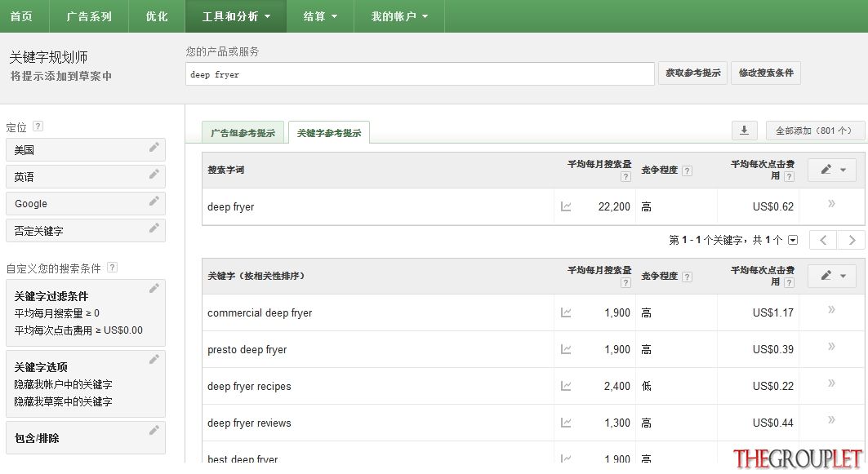This screenshot has height=474, width=868.
Task: Open the 工具和分析 dropdown menu
Action: click(236, 16)
